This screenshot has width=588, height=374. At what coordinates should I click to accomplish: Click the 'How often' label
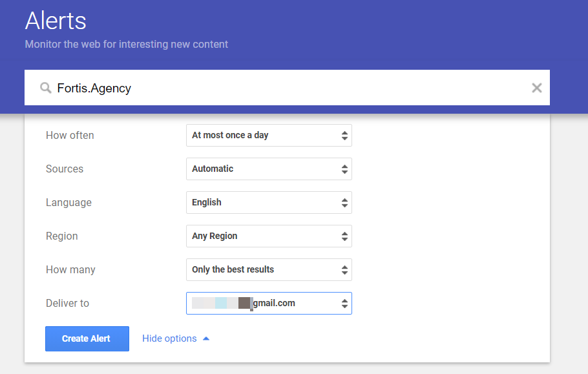[70, 136]
